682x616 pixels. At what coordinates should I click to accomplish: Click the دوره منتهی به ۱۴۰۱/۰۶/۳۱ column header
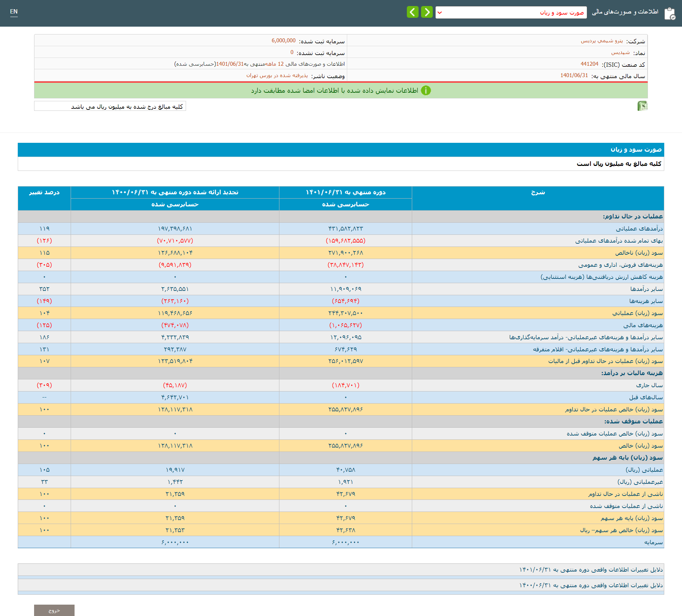[x=345, y=192]
